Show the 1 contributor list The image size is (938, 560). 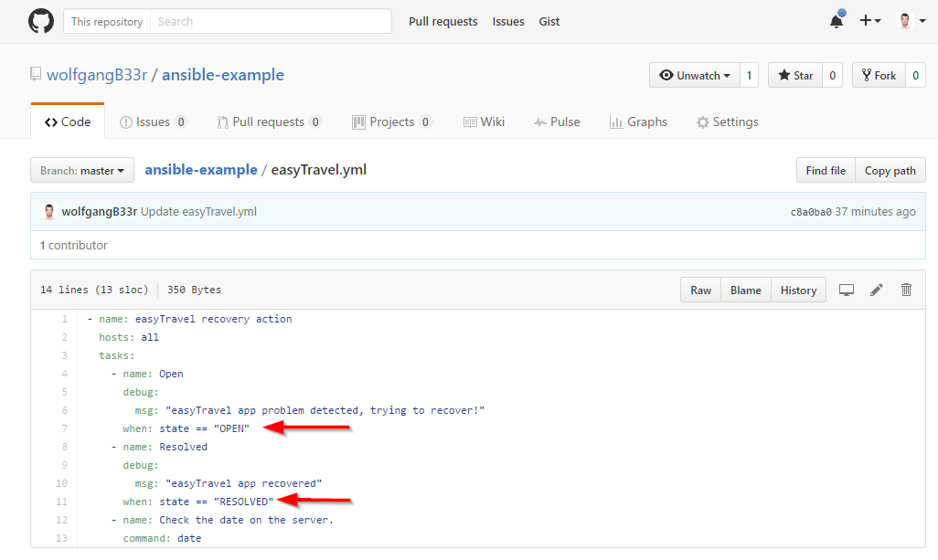tap(73, 245)
